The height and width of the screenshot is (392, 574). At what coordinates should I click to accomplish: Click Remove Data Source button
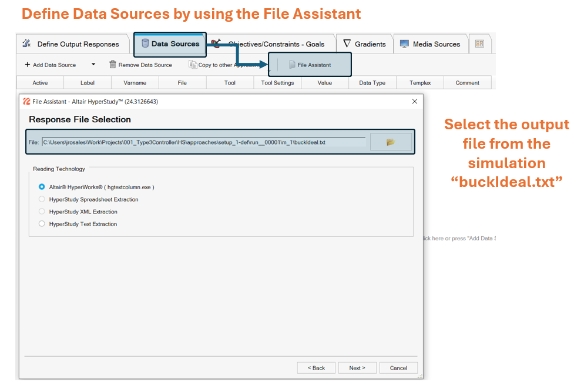point(140,65)
